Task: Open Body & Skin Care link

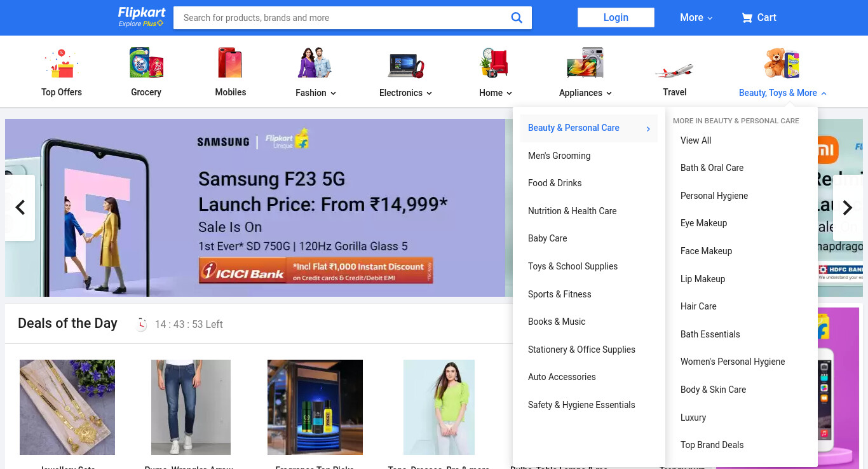Action: coord(714,390)
